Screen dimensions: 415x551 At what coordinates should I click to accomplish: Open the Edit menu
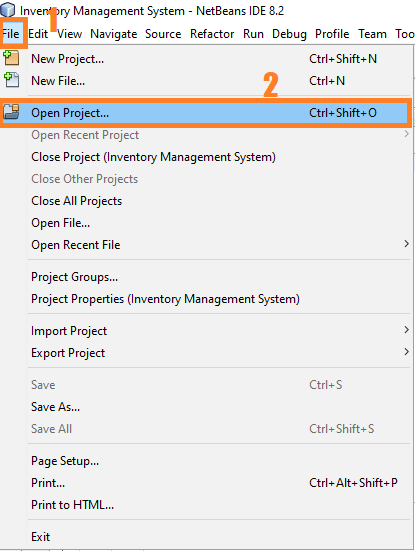coord(38,34)
